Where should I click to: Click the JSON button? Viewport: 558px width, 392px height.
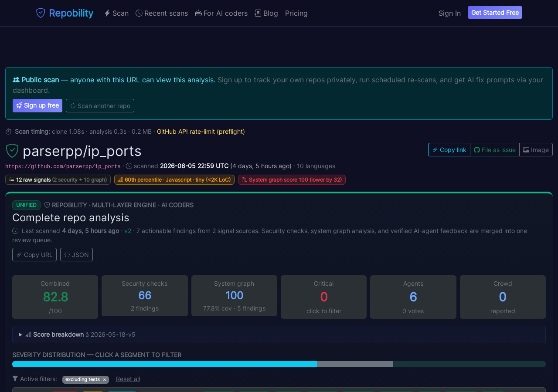point(76,254)
